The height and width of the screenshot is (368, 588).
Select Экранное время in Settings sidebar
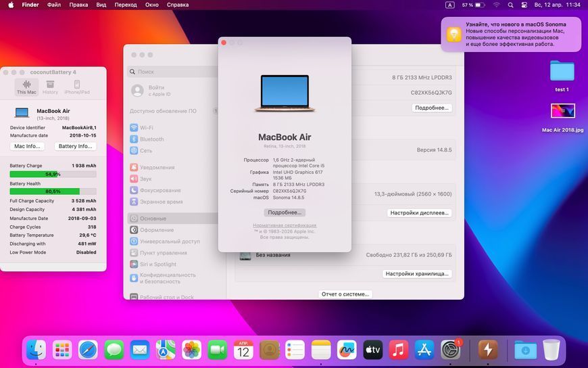point(172,202)
